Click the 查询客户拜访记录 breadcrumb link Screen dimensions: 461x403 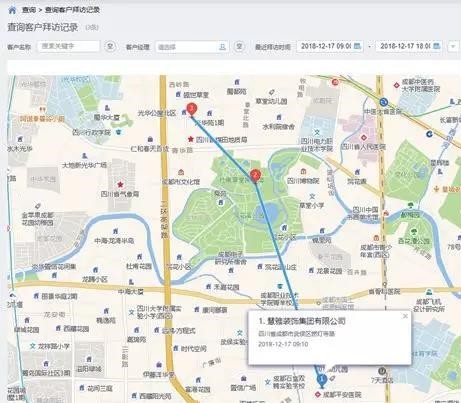[x=72, y=10]
